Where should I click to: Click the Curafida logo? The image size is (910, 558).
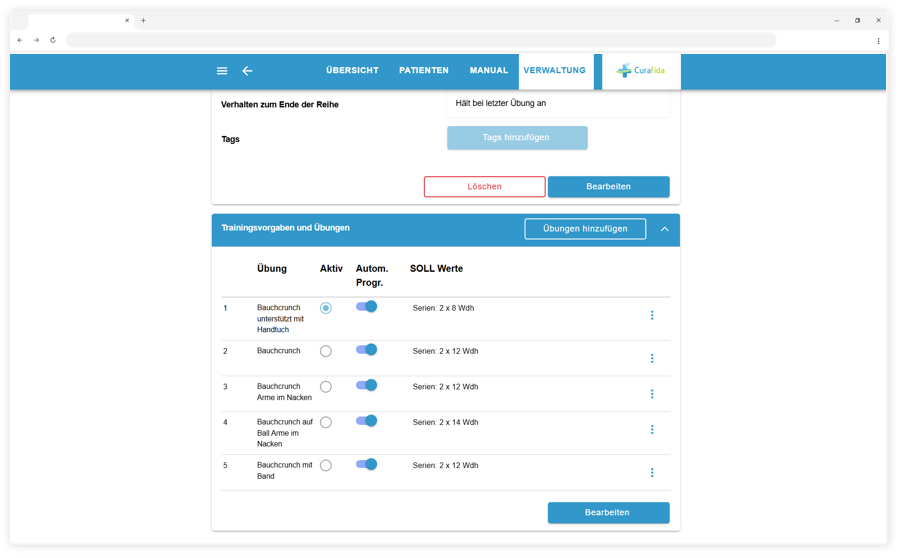pos(641,71)
